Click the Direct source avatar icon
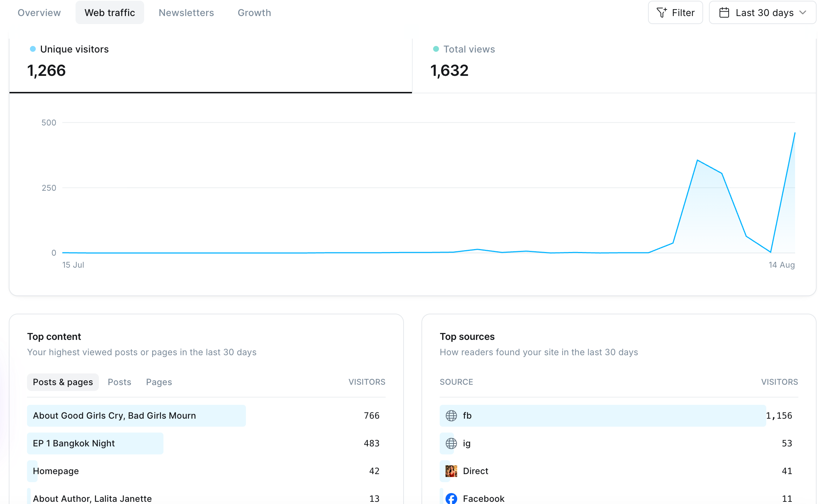The width and height of the screenshot is (829, 504). click(451, 471)
